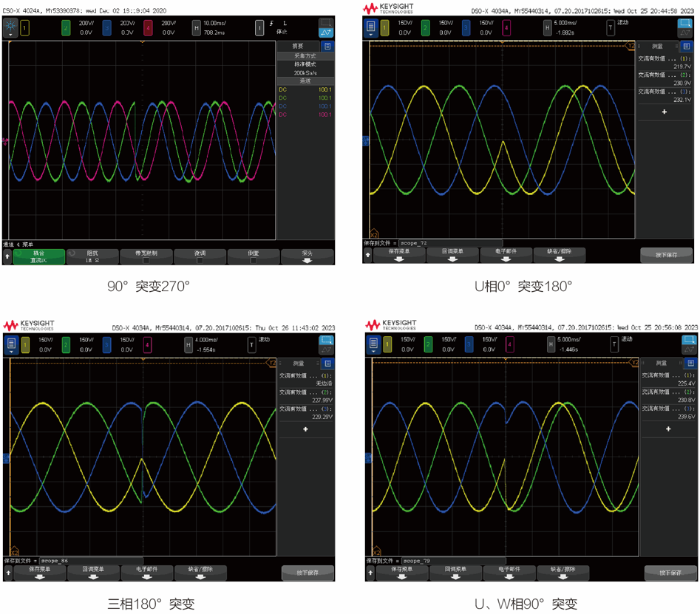Open 保存菜单 softkey on scope_72 screen
The width and height of the screenshot is (700, 614).
pos(398,255)
